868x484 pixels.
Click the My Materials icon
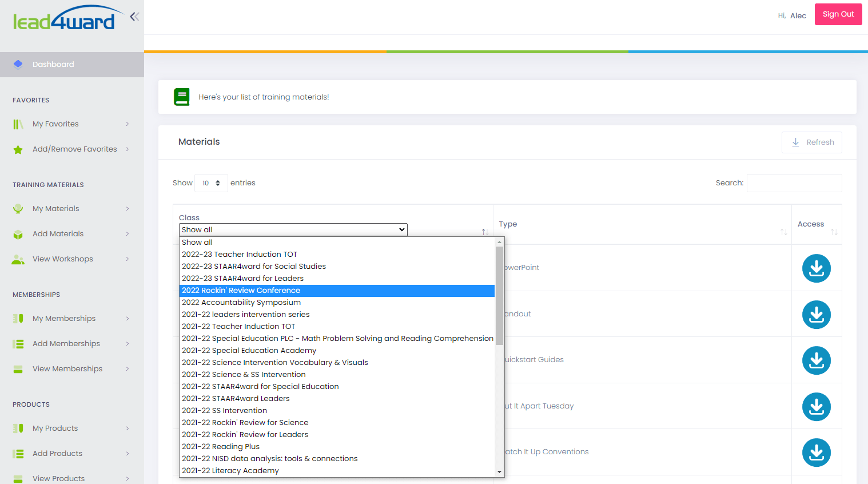point(18,209)
